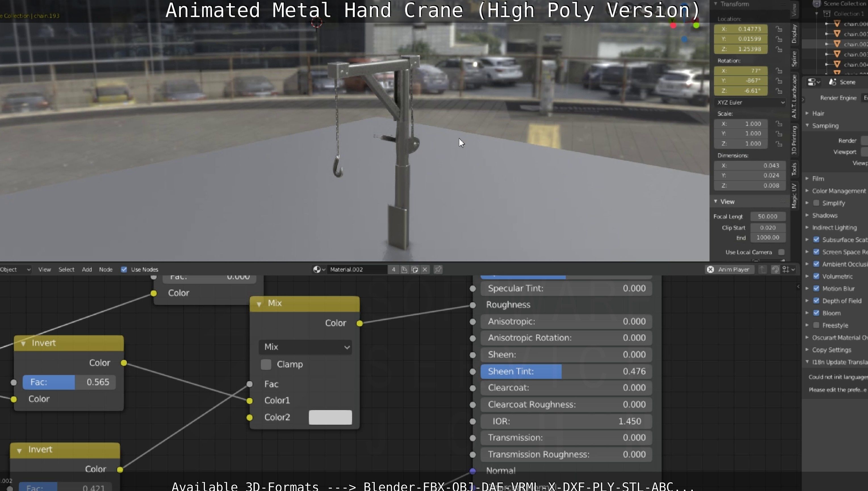Viewport: 868px width, 491px height.
Task: Enable the Simplify checkbox
Action: (816, 203)
